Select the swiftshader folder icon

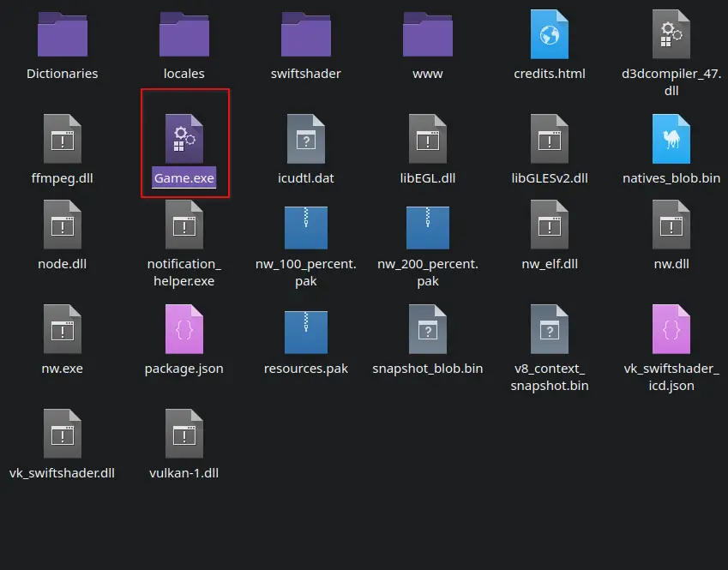(x=306, y=34)
